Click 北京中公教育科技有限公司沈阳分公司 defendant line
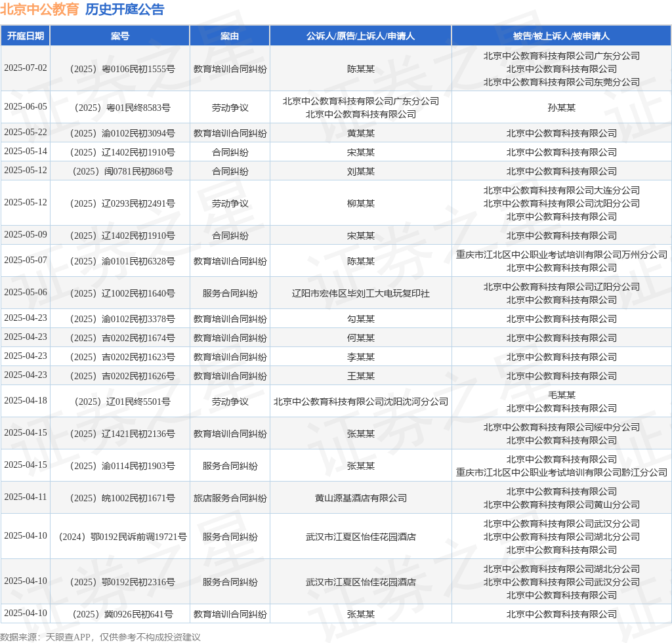This screenshot has width=672, height=643. tap(562, 203)
